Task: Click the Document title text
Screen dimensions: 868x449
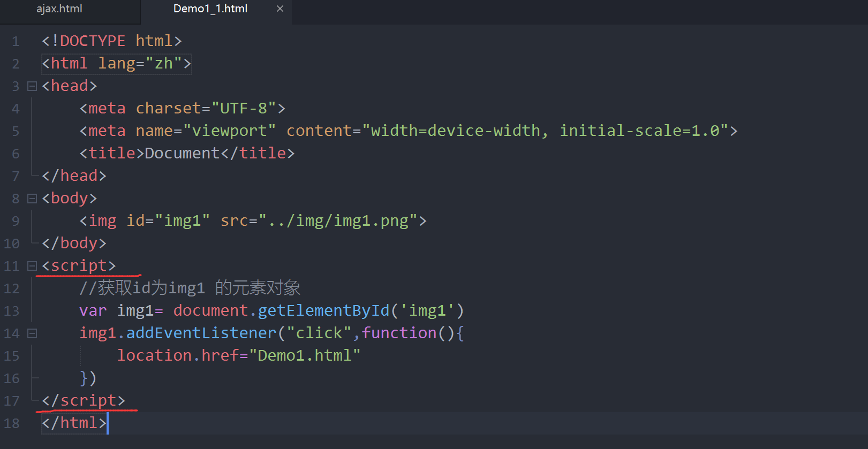Action: tap(183, 153)
